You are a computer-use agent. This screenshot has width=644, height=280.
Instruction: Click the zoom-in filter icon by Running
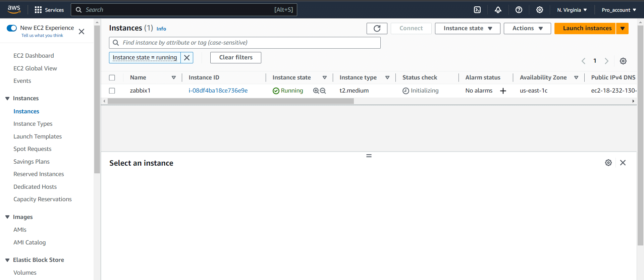click(316, 91)
